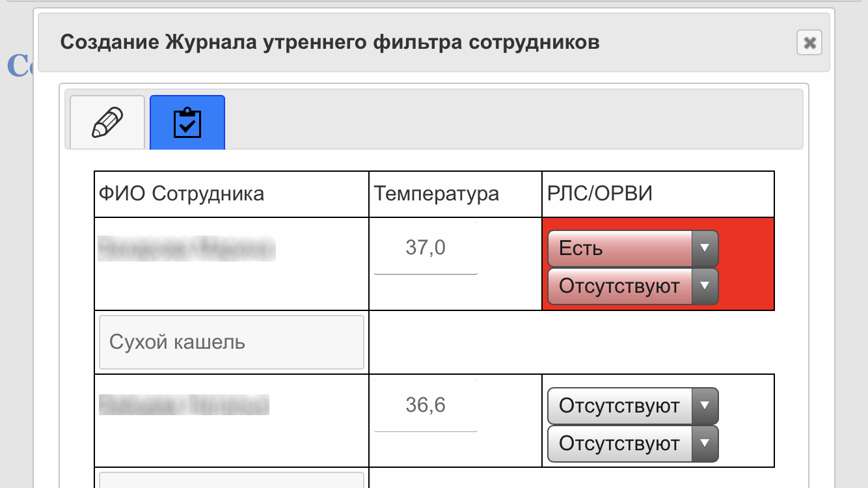Click the temperature field showing 37,0

(426, 248)
